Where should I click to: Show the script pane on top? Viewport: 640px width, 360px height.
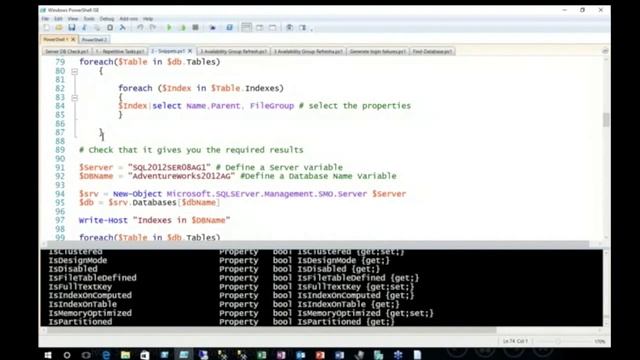pos(246,28)
